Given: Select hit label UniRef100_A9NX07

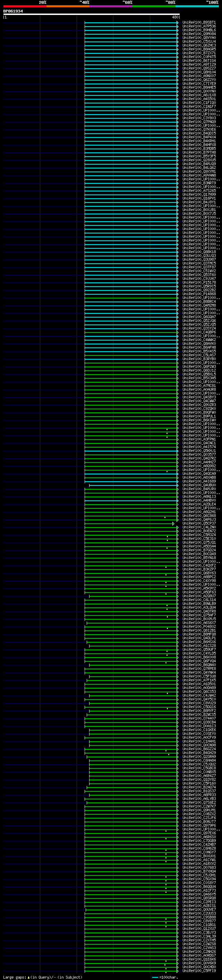Looking at the screenshot, I should pyautogui.click(x=199, y=76).
